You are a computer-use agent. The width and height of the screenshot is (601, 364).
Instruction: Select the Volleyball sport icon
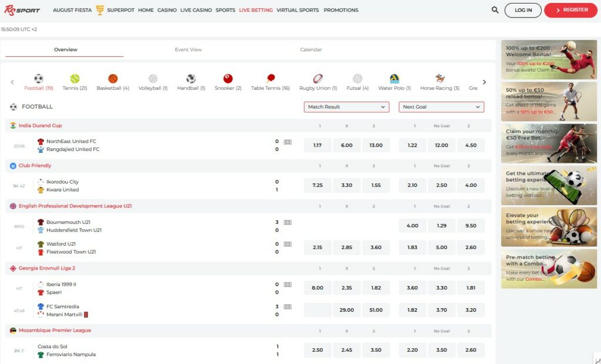point(153,79)
